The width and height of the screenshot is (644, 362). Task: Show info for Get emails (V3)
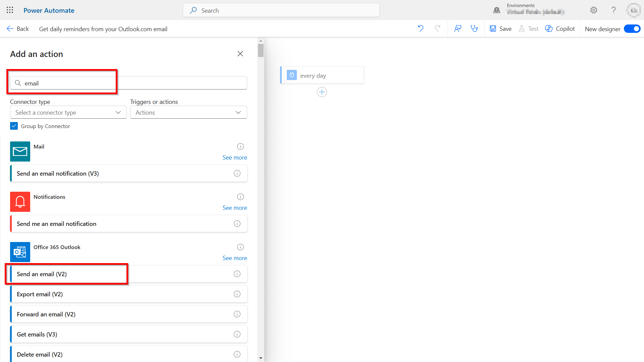(237, 334)
